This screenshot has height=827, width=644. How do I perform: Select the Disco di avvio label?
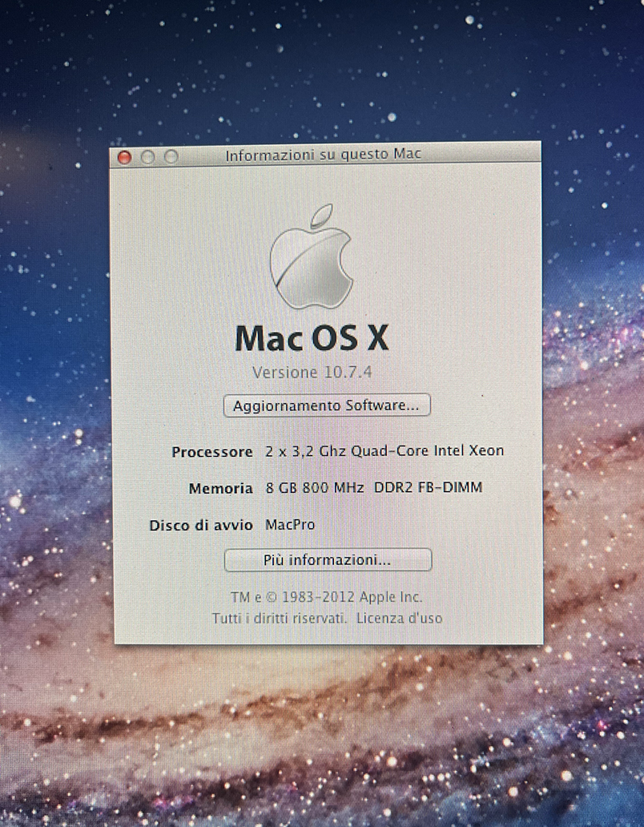(x=200, y=526)
